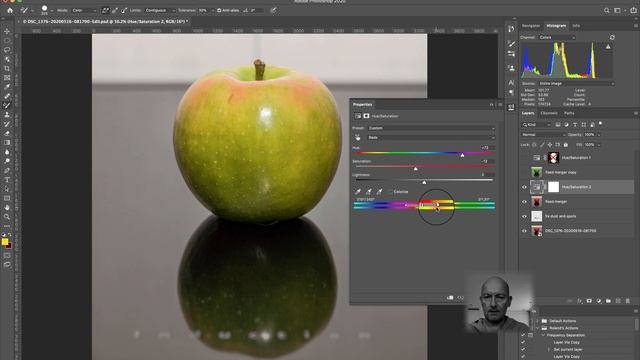This screenshot has width=640, height=360.
Task: Hide the fix dust and spots layer
Action: point(524,216)
